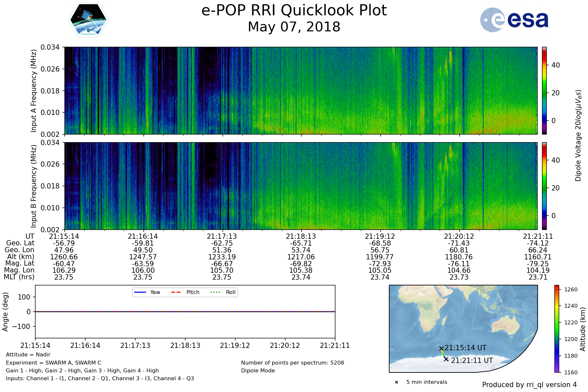Click the 'May 07, 2018' date subtitle
The height and width of the screenshot is (392, 588).
294,27
